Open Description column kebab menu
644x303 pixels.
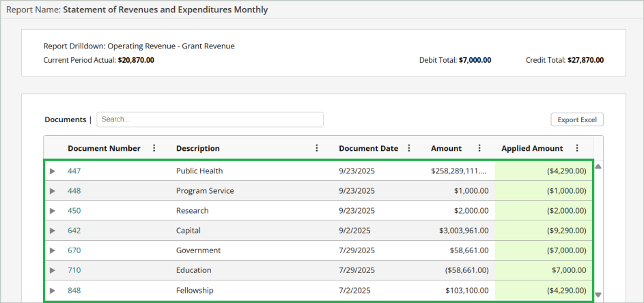[317, 148]
